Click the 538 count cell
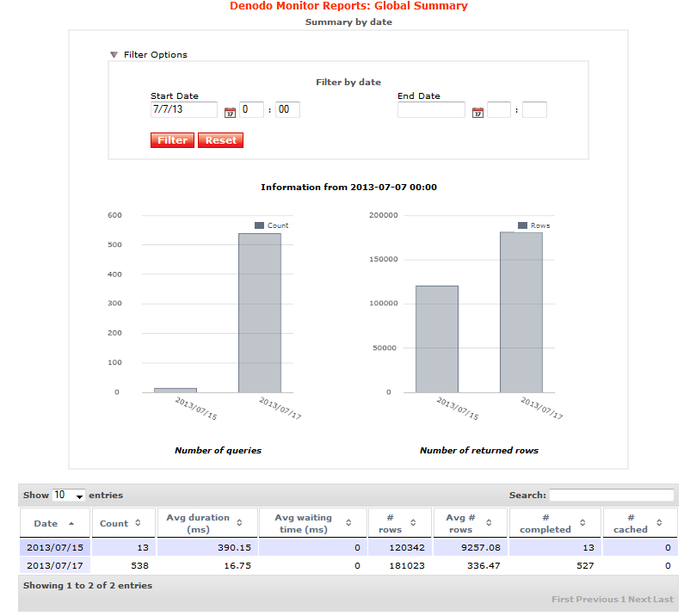The image size is (696, 616). [x=124, y=565]
